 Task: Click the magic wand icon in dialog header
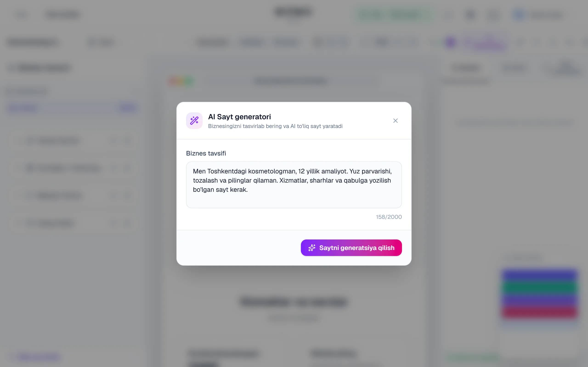point(194,121)
